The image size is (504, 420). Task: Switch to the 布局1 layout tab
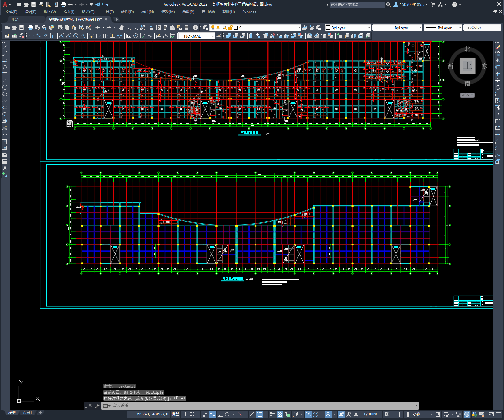[x=27, y=413]
